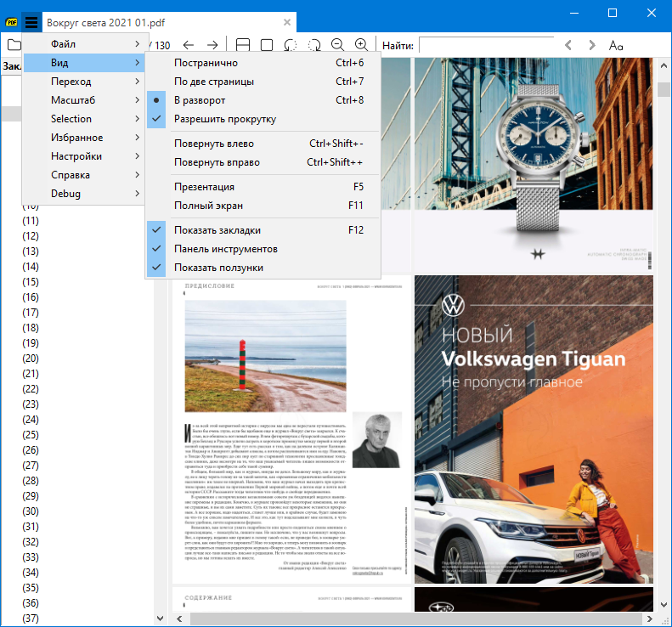Screen dimensions: 672x627
Task: Expand the Избранное submenu
Action: coord(83,138)
